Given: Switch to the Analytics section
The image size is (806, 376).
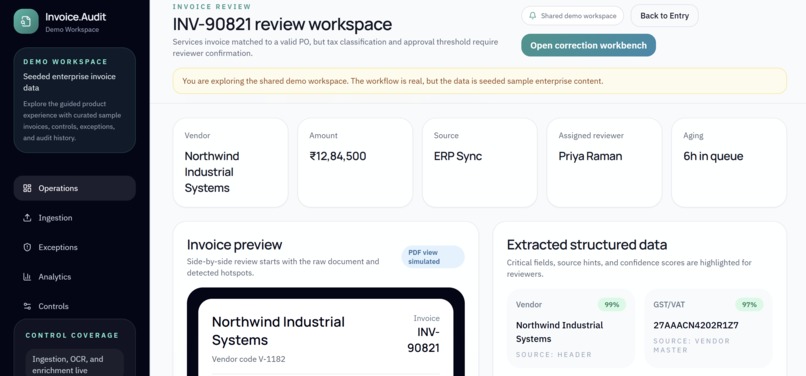Looking at the screenshot, I should 75,277.
